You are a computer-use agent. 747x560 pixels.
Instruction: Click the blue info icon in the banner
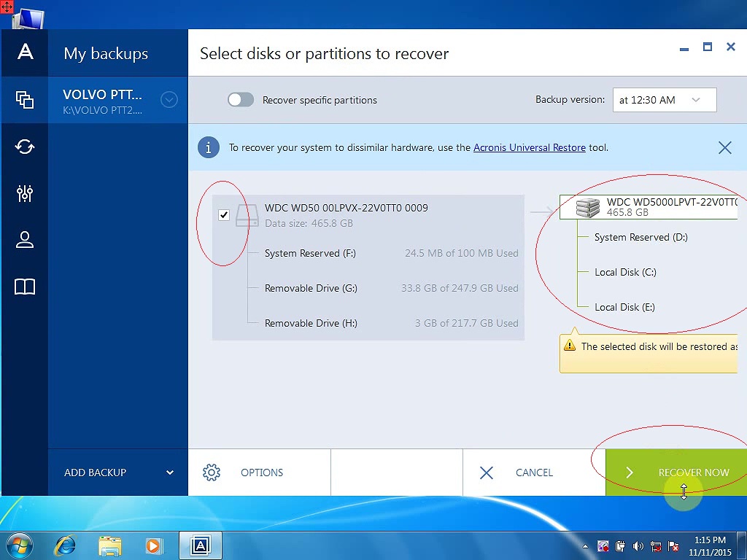click(x=209, y=147)
